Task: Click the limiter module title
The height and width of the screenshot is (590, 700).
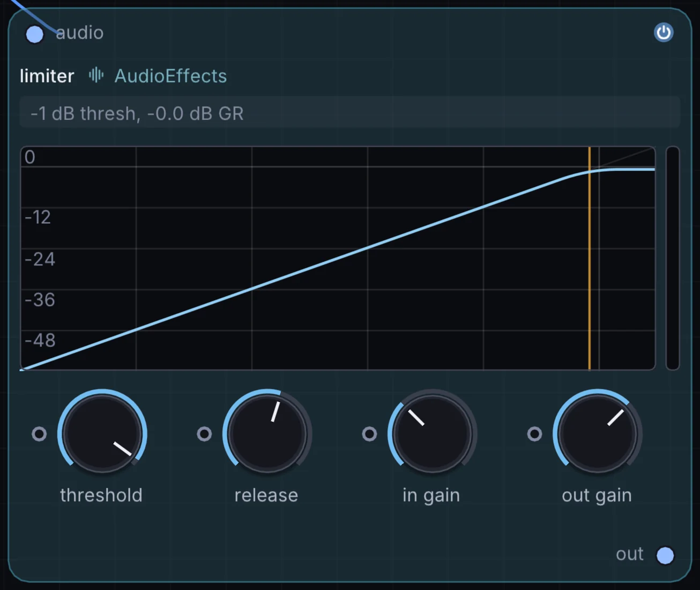Action: 47,76
